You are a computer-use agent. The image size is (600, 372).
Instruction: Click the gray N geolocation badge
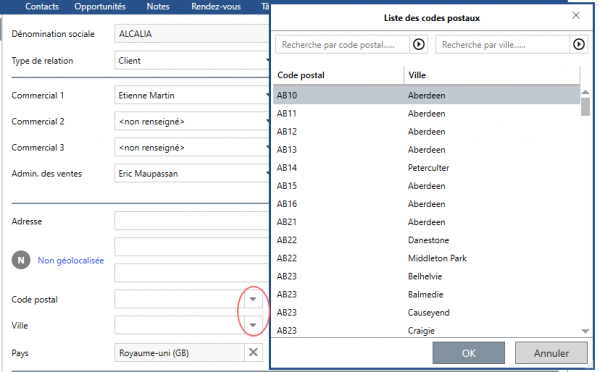pyautogui.click(x=21, y=260)
